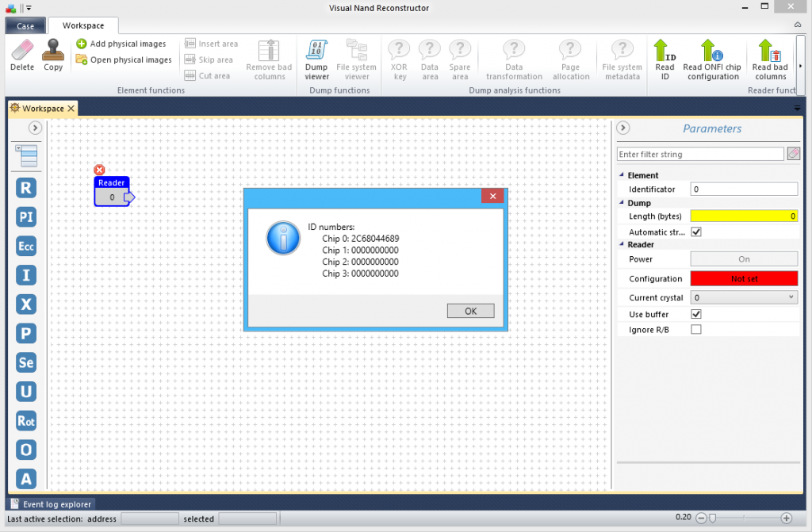Select the U element in sidebar
Image resolution: width=812 pixels, height=532 pixels.
pyautogui.click(x=26, y=392)
